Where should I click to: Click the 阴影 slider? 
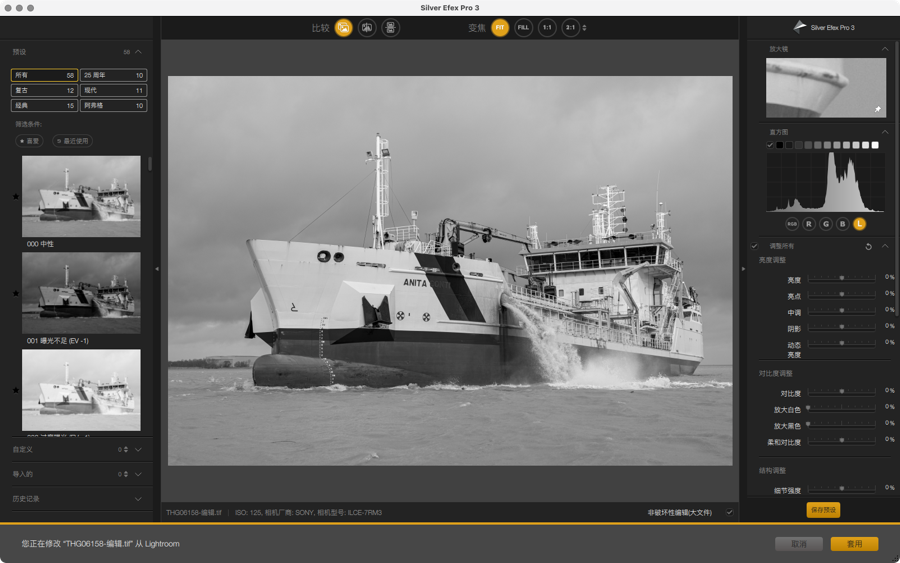click(x=841, y=327)
